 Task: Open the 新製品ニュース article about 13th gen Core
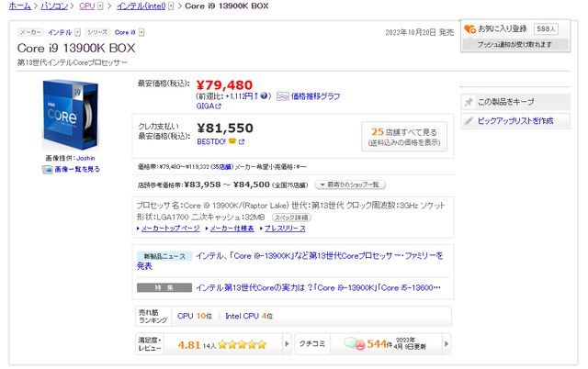[290, 261]
